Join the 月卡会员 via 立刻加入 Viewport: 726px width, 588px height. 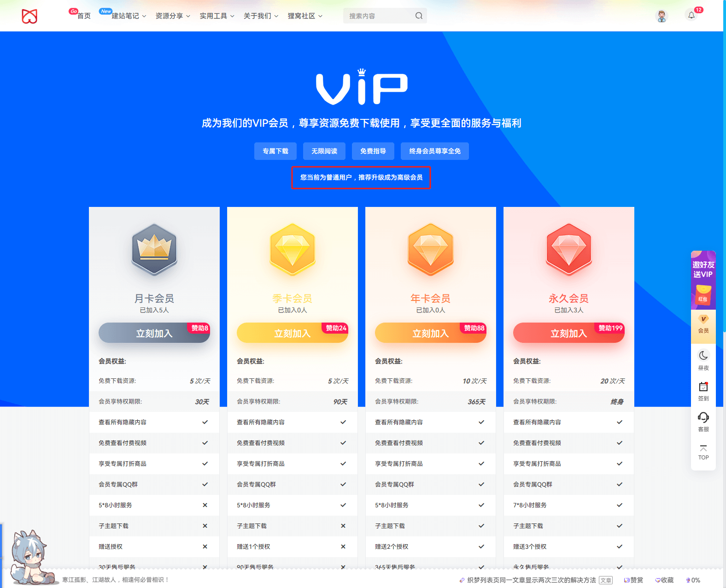pos(154,333)
